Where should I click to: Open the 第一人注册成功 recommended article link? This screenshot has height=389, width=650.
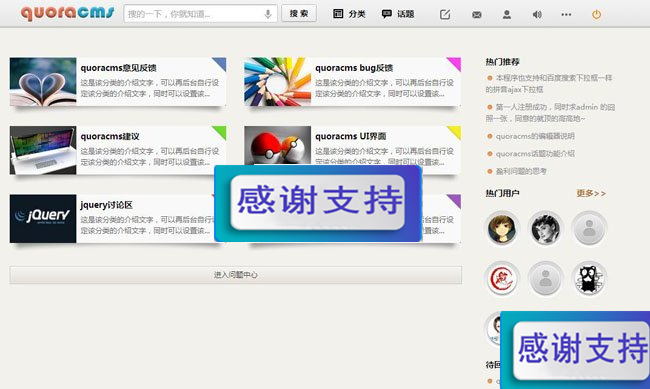point(550,112)
